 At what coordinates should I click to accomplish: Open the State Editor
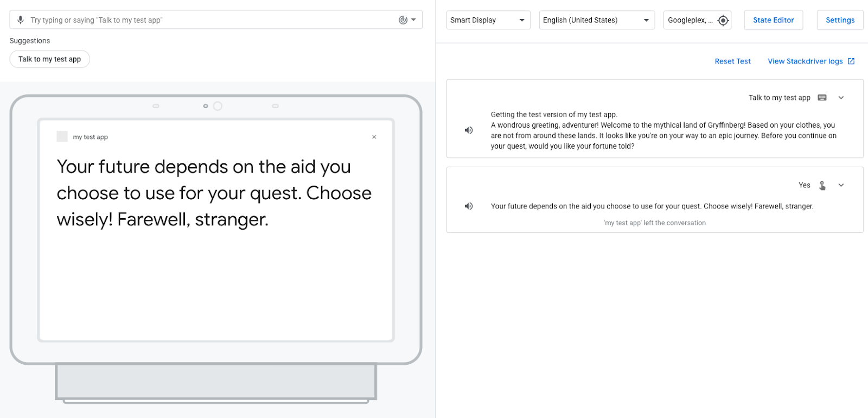click(773, 20)
